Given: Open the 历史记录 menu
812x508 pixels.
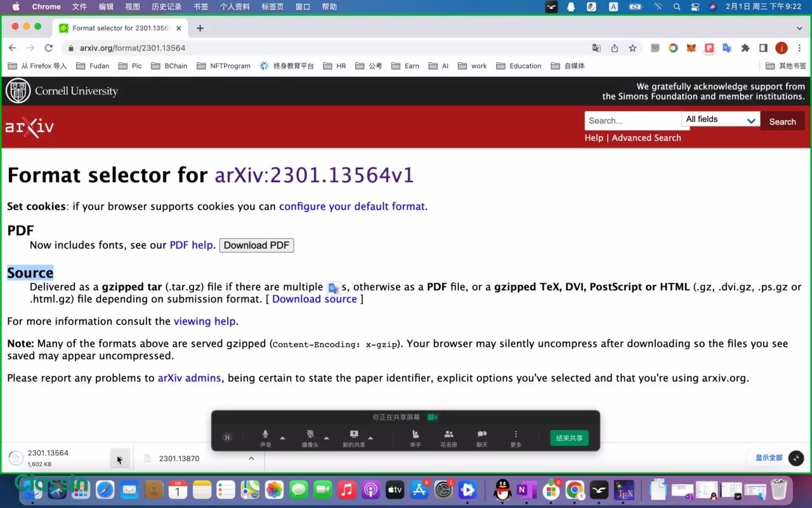Looking at the screenshot, I should coord(166,6).
